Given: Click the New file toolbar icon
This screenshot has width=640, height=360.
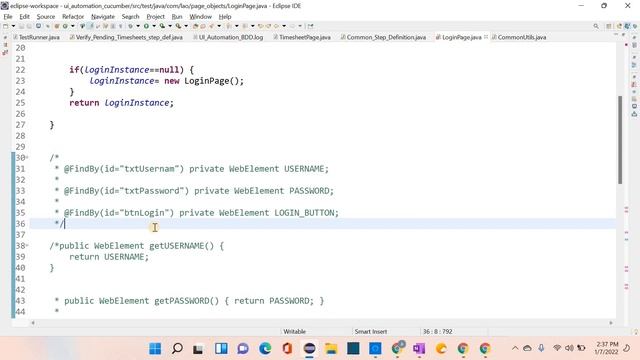Looking at the screenshot, I should (6, 26).
